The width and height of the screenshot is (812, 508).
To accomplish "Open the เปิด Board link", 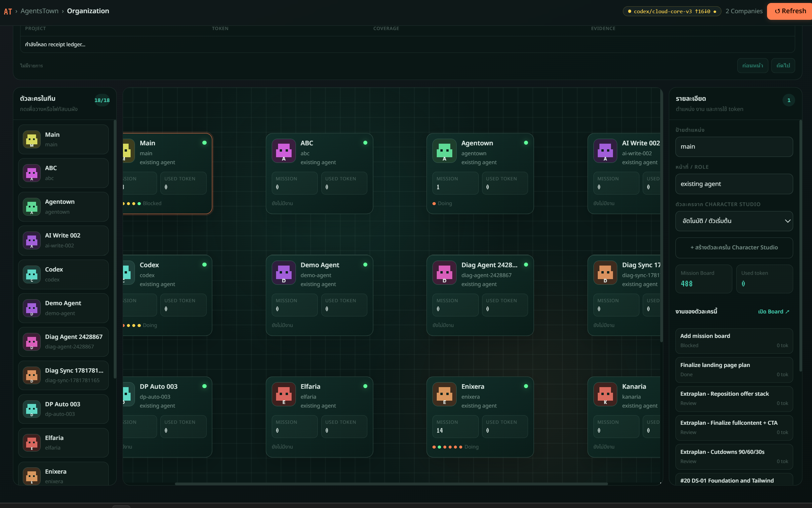I will [x=773, y=312].
